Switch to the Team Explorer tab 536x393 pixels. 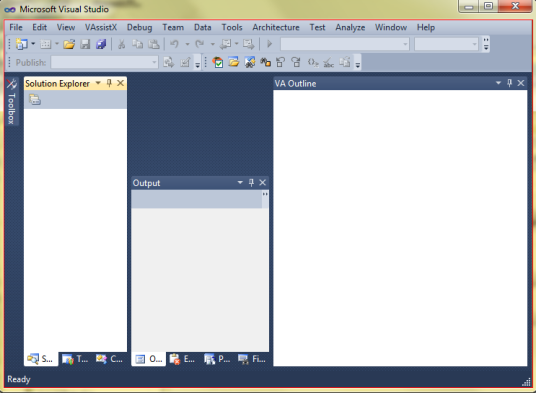75,359
